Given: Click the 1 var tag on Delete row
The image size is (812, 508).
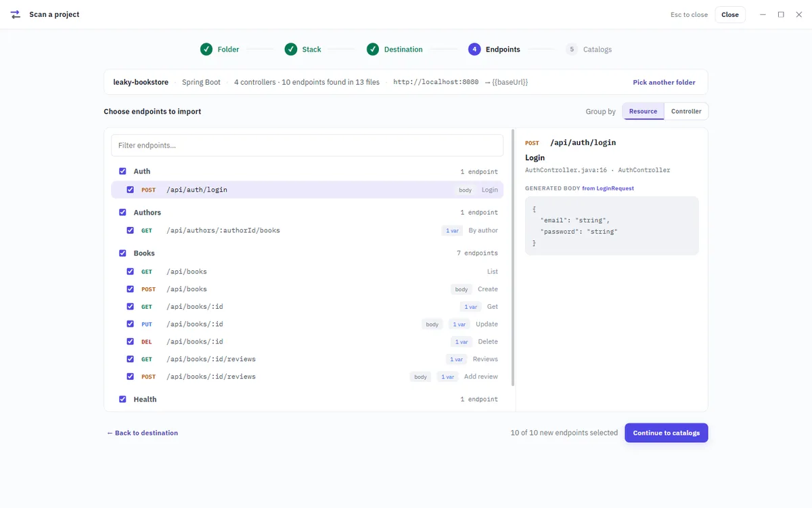Looking at the screenshot, I should [461, 341].
